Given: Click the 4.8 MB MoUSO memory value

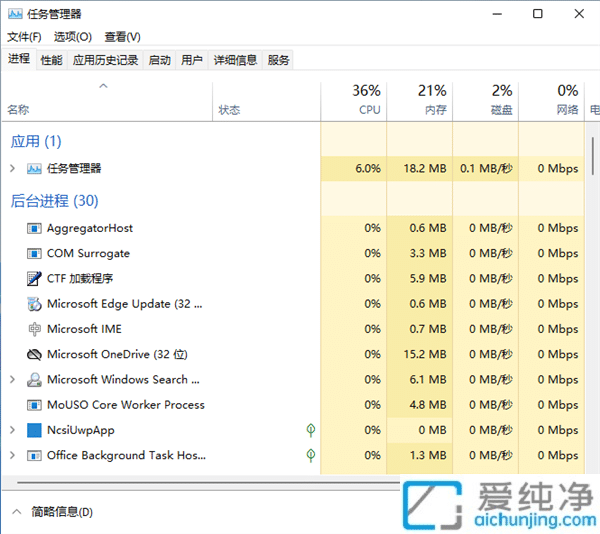Looking at the screenshot, I should 428,405.
